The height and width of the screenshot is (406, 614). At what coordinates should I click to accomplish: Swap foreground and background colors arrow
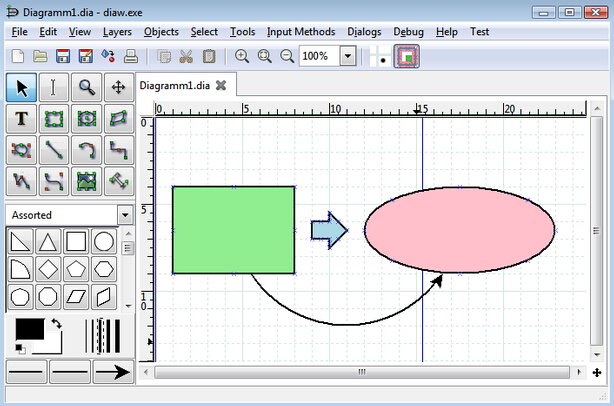(x=56, y=324)
